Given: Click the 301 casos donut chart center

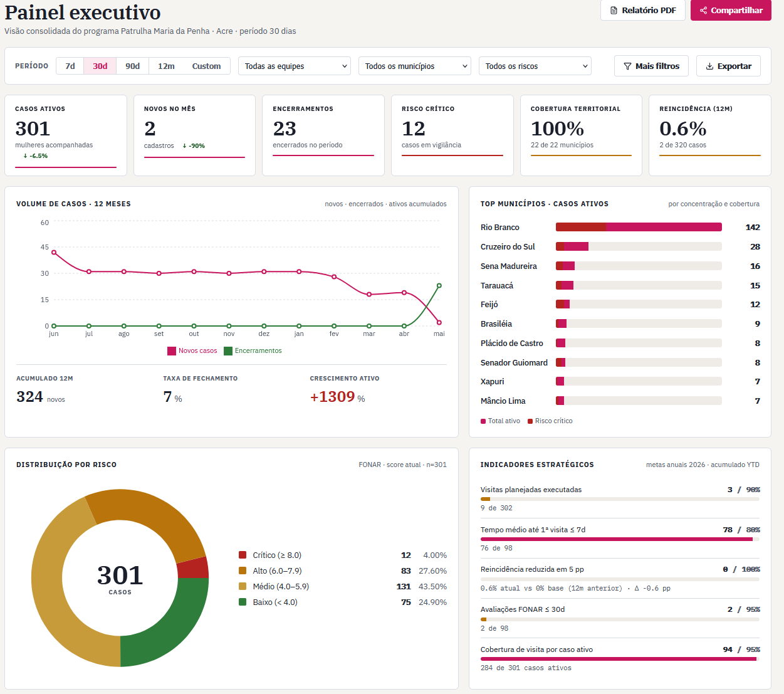Looking at the screenshot, I should 120,579.
